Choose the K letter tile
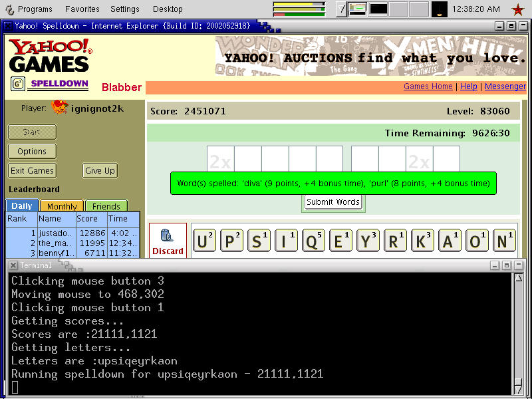 pos(422,241)
